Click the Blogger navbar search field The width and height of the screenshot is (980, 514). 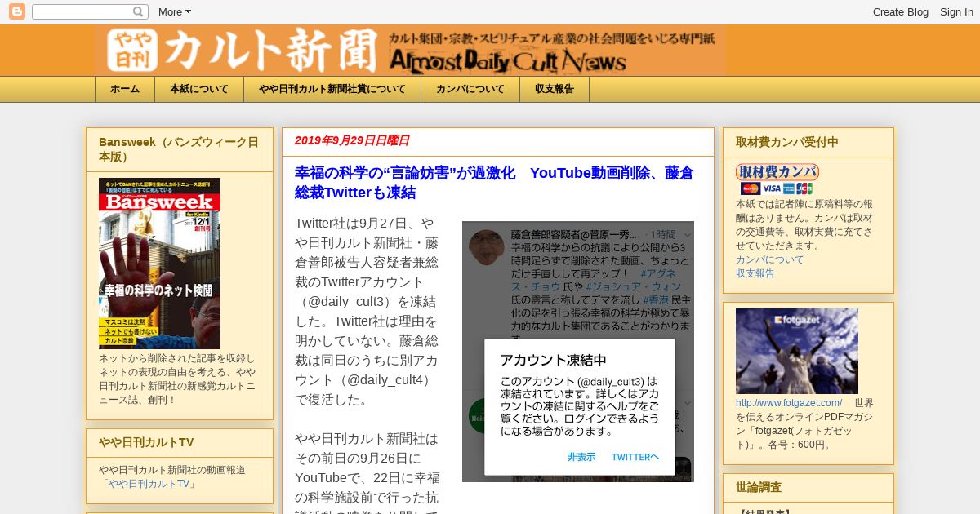tap(90, 12)
